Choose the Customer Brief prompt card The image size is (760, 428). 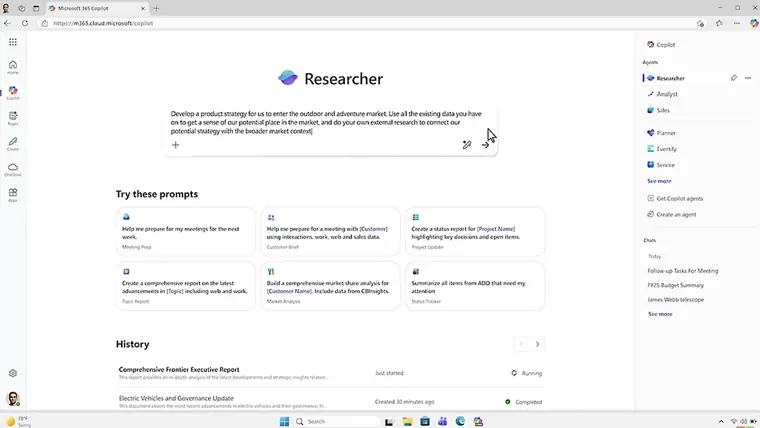331,232
